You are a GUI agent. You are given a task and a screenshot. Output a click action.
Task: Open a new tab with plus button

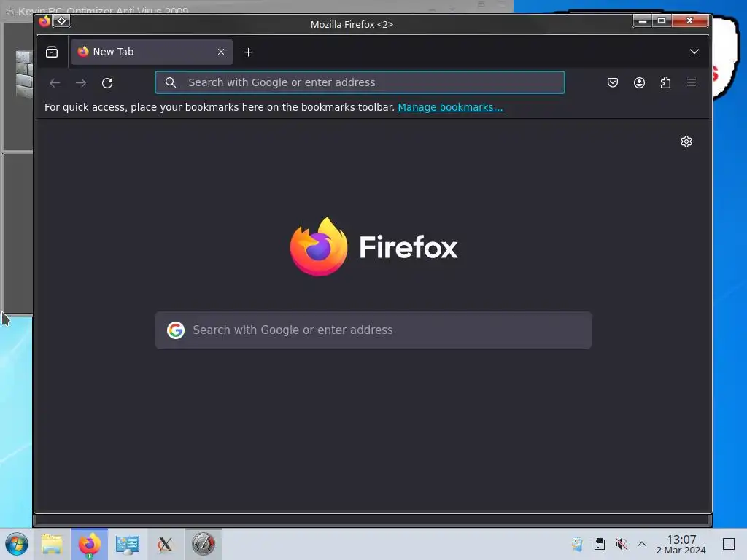point(248,52)
